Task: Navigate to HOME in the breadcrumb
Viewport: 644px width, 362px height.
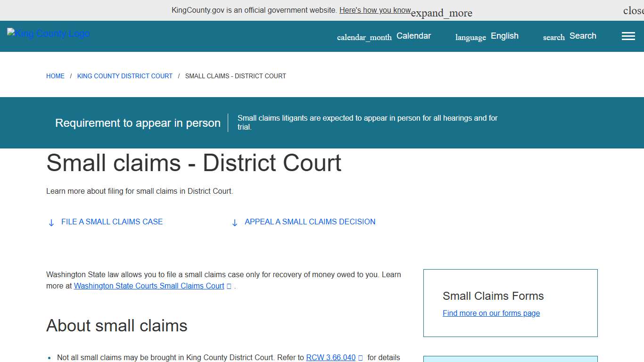Action: coord(55,76)
